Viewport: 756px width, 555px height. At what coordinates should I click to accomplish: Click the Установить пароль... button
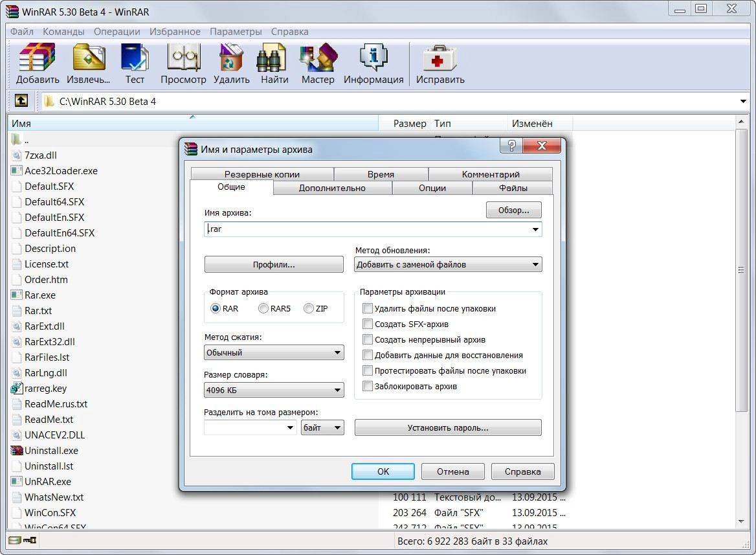(448, 427)
